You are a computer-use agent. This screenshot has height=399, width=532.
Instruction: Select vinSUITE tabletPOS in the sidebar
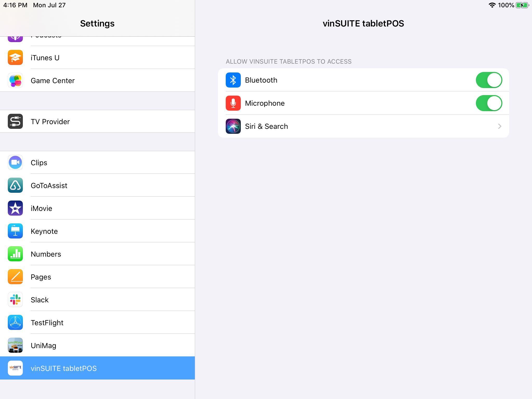point(97,368)
